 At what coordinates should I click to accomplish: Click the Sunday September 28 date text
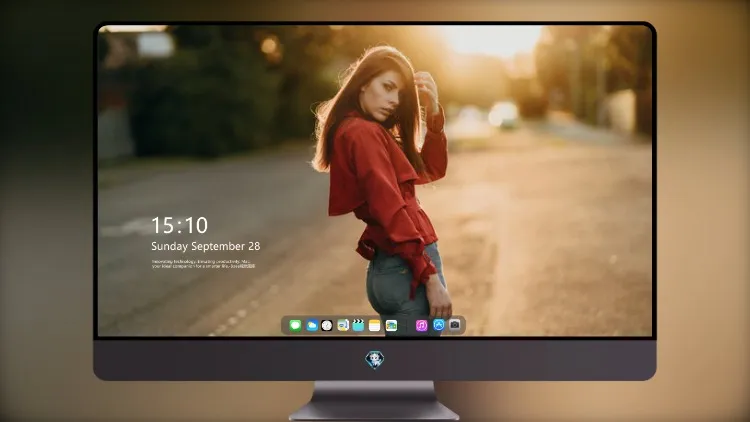click(206, 246)
